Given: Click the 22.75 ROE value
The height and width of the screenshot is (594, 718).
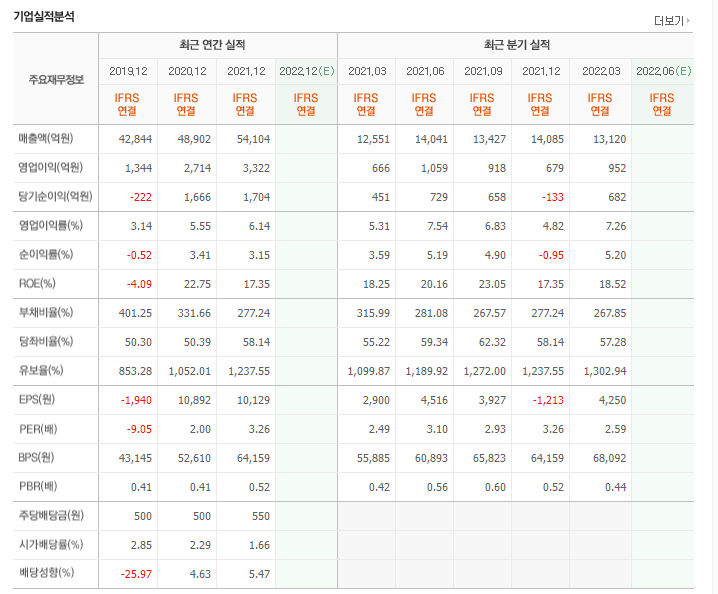Looking at the screenshot, I should (197, 284).
